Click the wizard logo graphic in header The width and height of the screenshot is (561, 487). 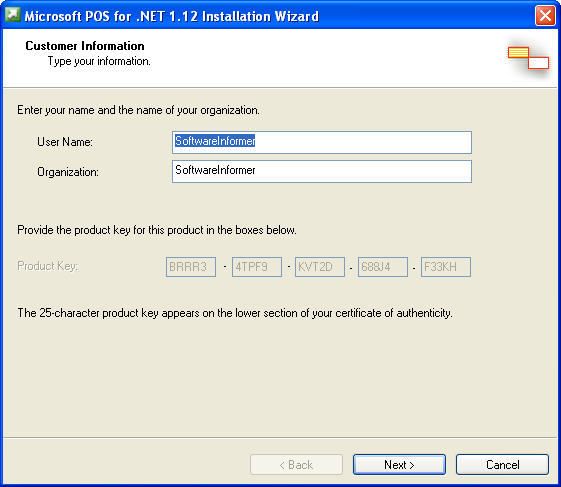click(528, 58)
